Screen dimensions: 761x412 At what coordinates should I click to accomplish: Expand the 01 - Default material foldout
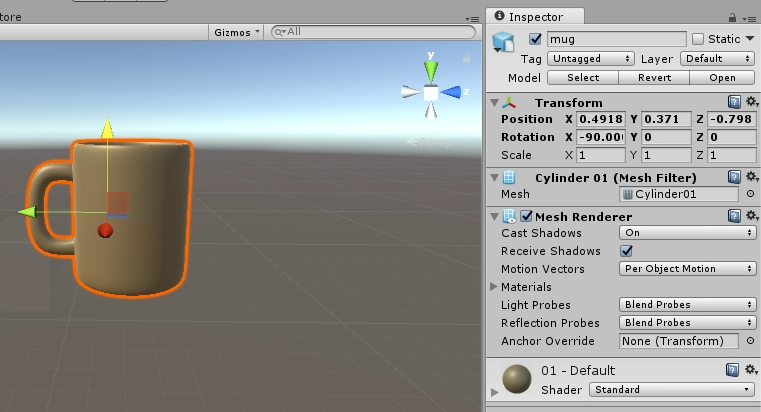click(495, 392)
